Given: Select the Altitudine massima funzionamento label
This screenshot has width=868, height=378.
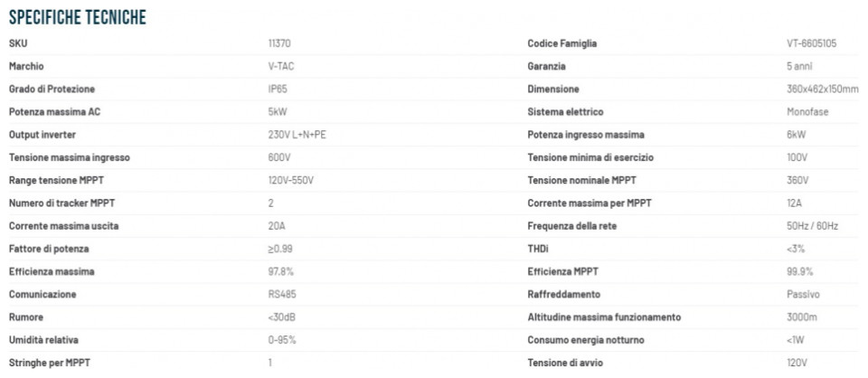Looking at the screenshot, I should pyautogui.click(x=604, y=317).
